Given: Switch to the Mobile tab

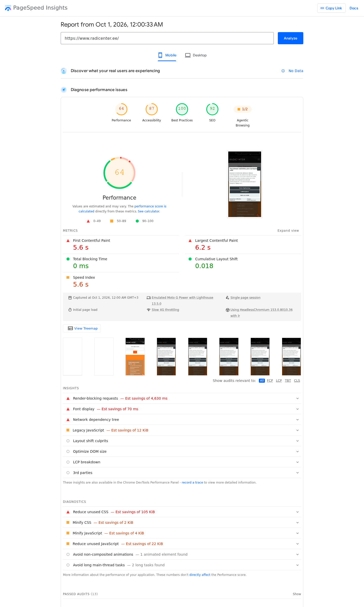Looking at the screenshot, I should (x=167, y=55).
